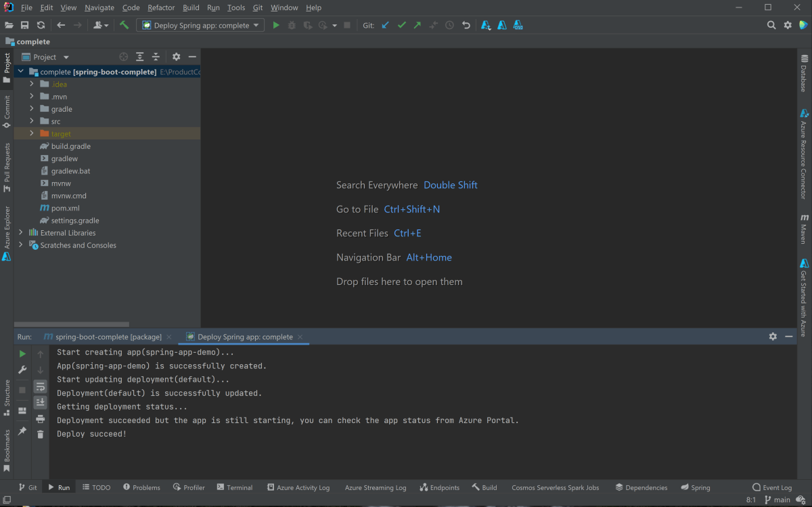Update project via the blue pull arrow icon
This screenshot has width=812, height=507.
(x=385, y=24)
